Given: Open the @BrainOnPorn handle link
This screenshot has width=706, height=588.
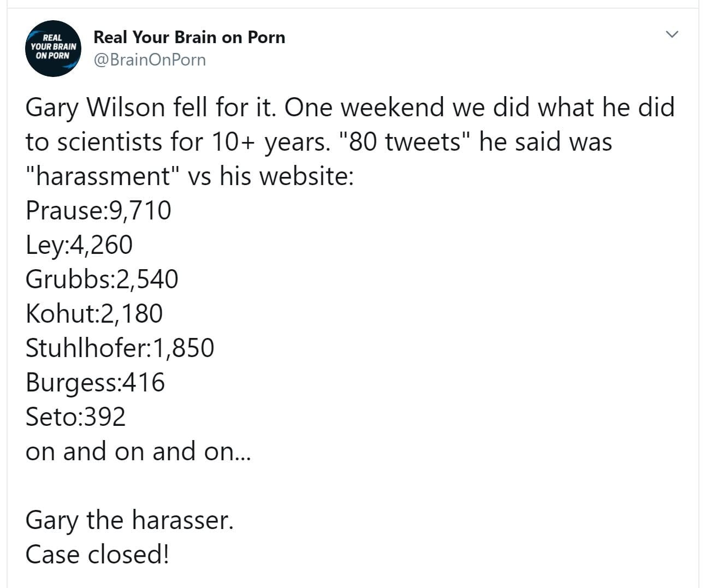Looking at the screenshot, I should [x=150, y=60].
